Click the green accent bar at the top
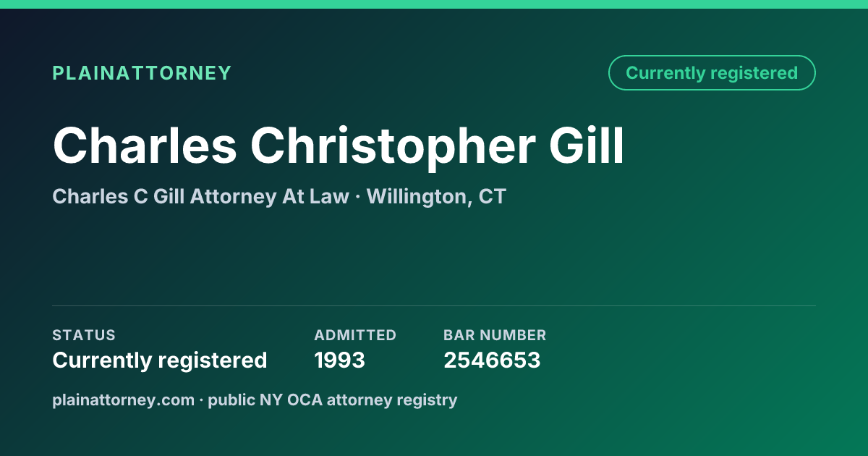The width and height of the screenshot is (868, 456). coord(434,4)
